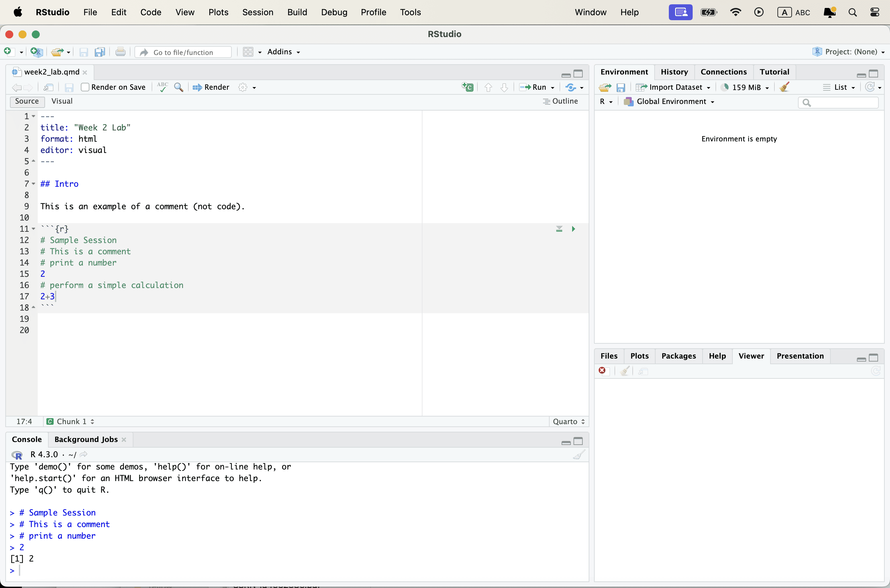Clear environment objects with broom icon

(784, 87)
